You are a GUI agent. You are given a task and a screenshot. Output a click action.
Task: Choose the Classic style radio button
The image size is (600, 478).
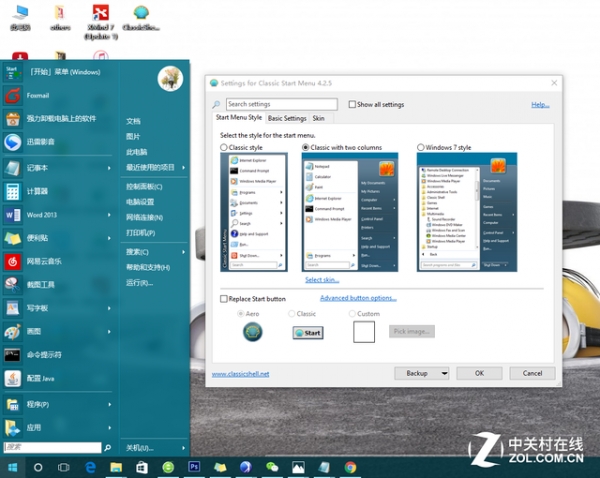(224, 148)
